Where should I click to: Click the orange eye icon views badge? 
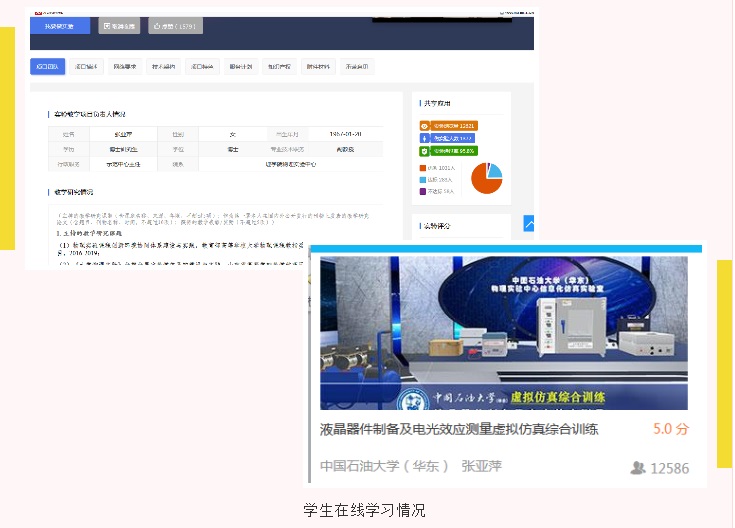[425, 126]
